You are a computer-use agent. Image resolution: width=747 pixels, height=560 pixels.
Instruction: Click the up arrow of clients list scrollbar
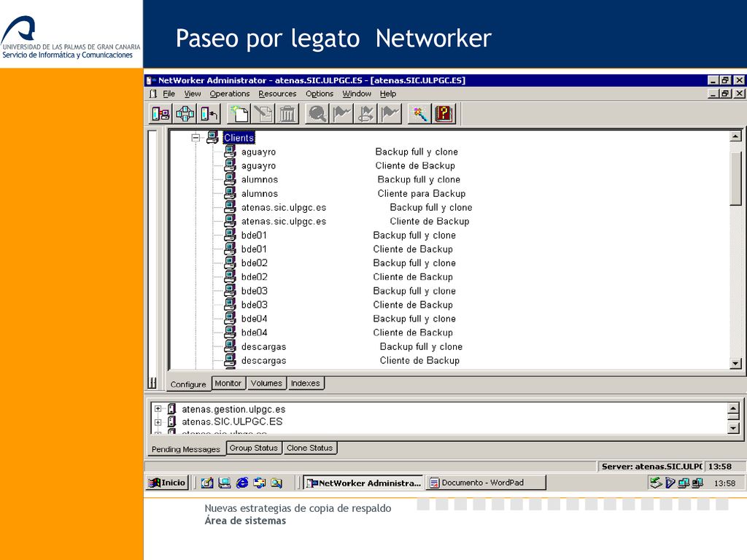pos(735,136)
